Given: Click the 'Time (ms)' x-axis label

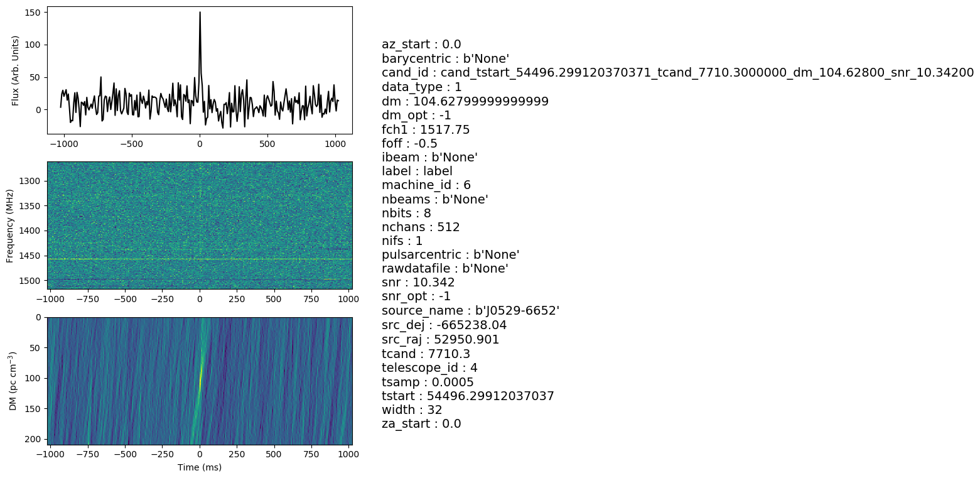Looking at the screenshot, I should click(x=200, y=467).
